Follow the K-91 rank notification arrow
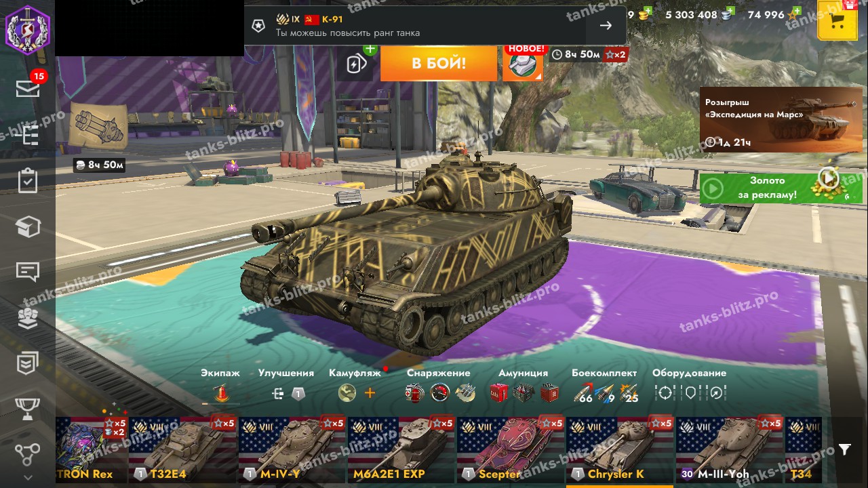The height and width of the screenshot is (488, 868). 606,25
